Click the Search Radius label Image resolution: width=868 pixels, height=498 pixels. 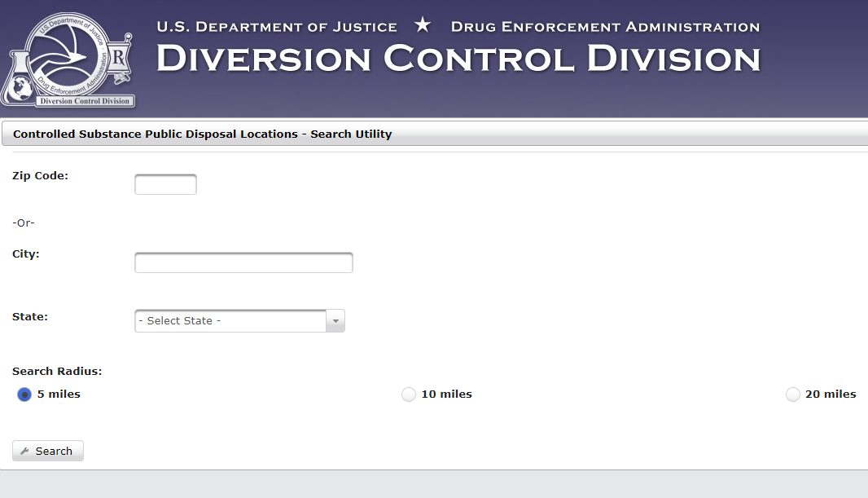click(57, 371)
